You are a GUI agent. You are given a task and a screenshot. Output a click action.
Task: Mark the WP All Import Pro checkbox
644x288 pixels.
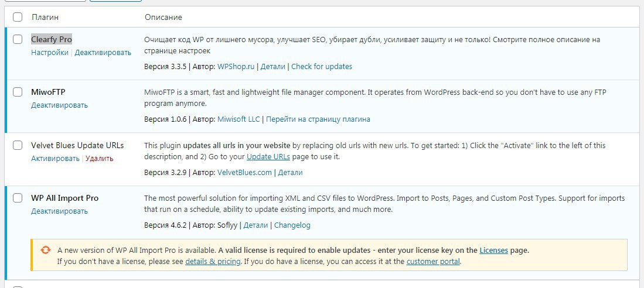tap(18, 198)
